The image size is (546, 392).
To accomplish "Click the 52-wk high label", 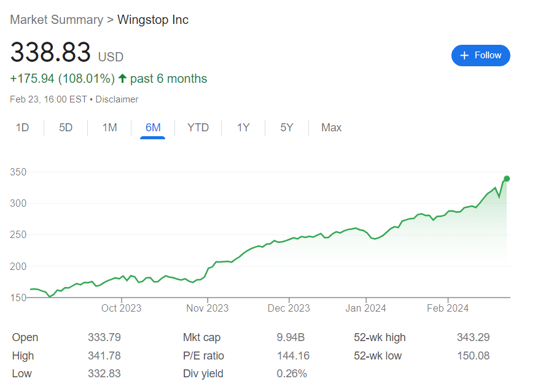I will [380, 337].
